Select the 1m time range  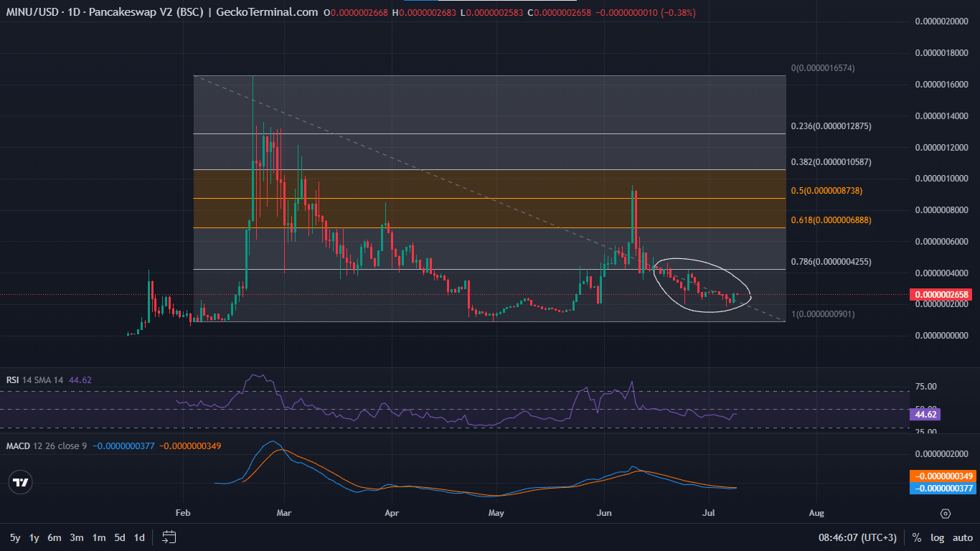tap(99, 537)
